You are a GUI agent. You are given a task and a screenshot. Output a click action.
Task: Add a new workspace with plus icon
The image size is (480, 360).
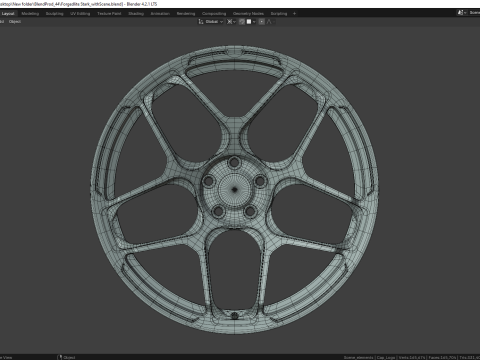tap(294, 14)
